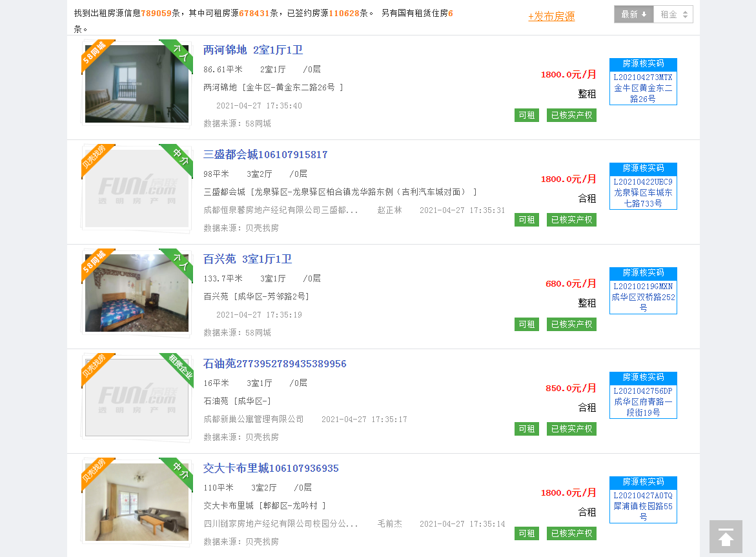Sort listings by 最新
This screenshot has width=756, height=557.
click(633, 14)
